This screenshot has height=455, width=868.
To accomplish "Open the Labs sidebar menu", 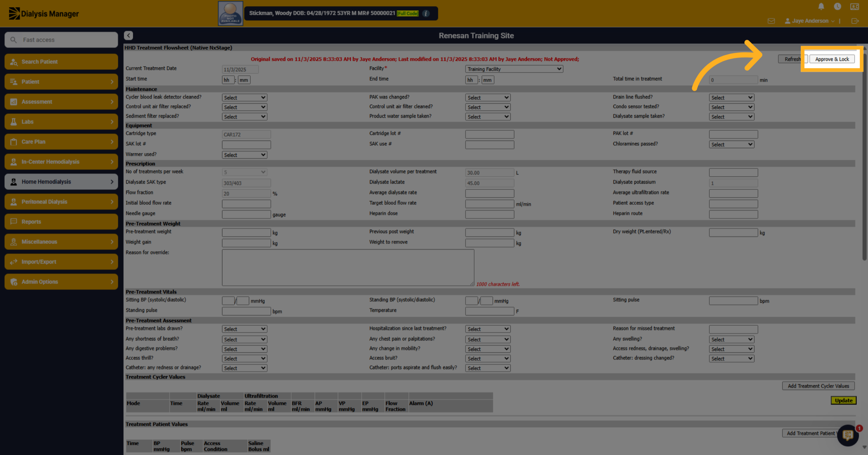I will point(61,122).
